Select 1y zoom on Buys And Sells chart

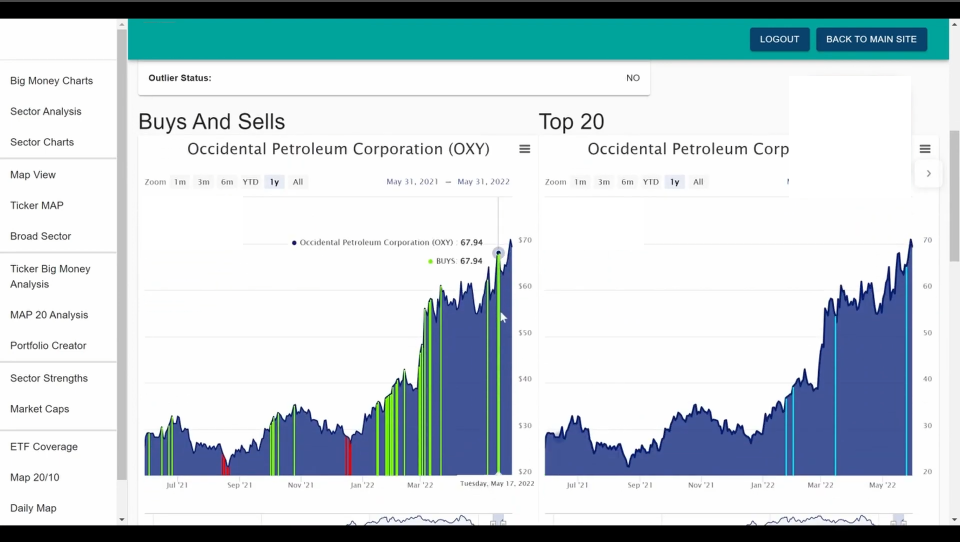[x=274, y=182]
